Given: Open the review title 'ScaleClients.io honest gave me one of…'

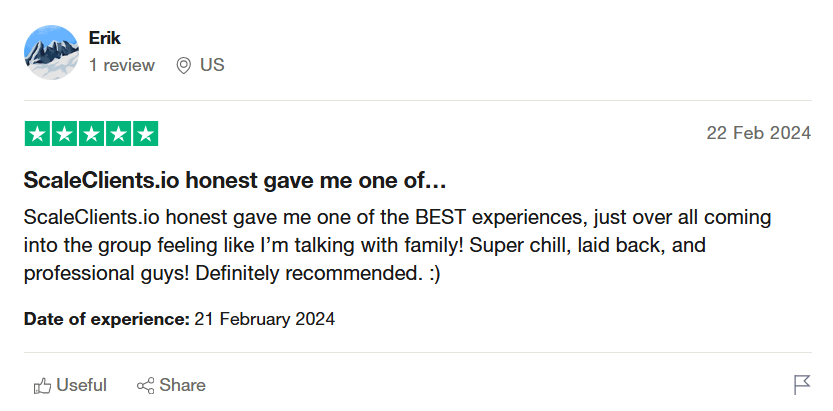Looking at the screenshot, I should 235,181.
